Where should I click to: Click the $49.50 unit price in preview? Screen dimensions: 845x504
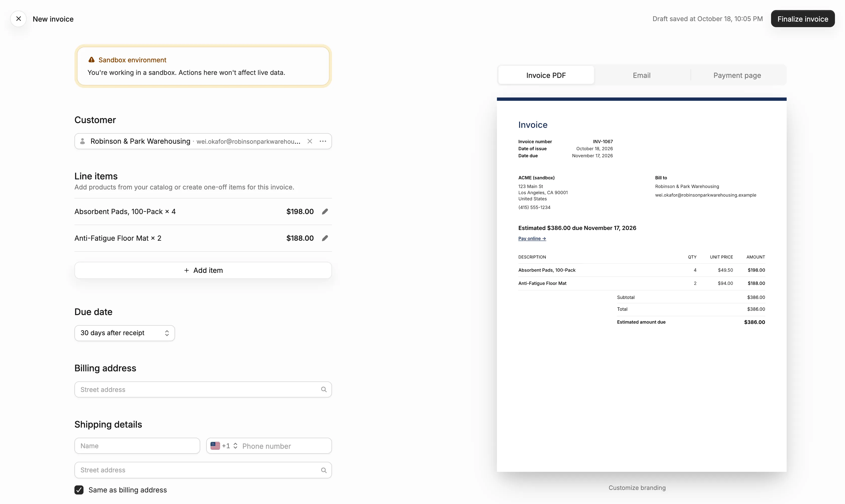725,270
